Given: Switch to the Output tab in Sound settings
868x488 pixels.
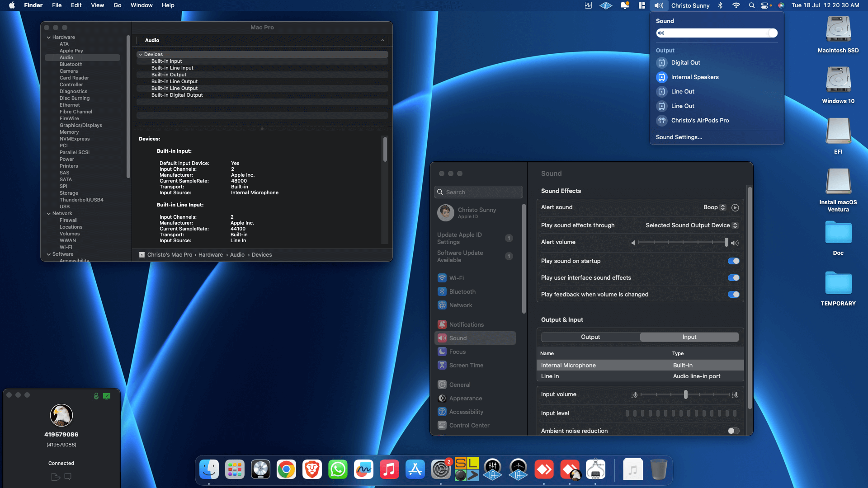Looking at the screenshot, I should (590, 337).
